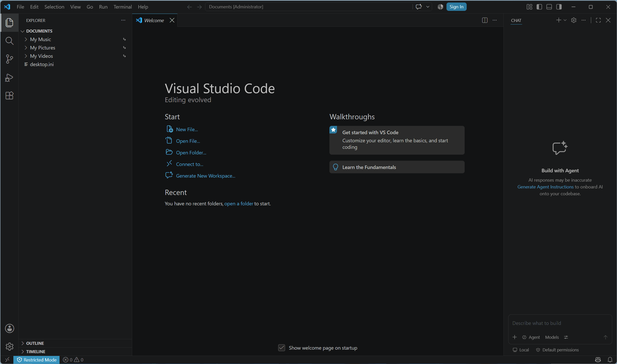Click the send arrow in chat input
This screenshot has width=617, height=364.
[605, 337]
